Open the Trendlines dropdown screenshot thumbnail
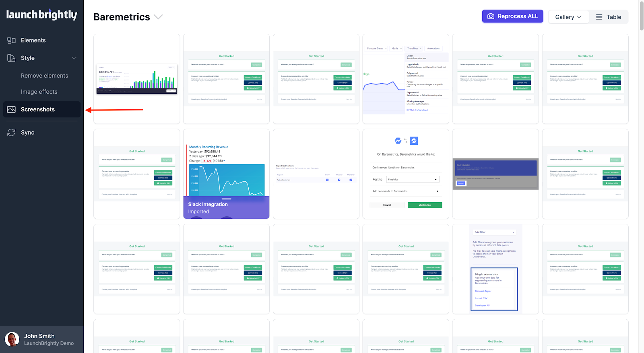This screenshot has width=644, height=353. (406, 79)
